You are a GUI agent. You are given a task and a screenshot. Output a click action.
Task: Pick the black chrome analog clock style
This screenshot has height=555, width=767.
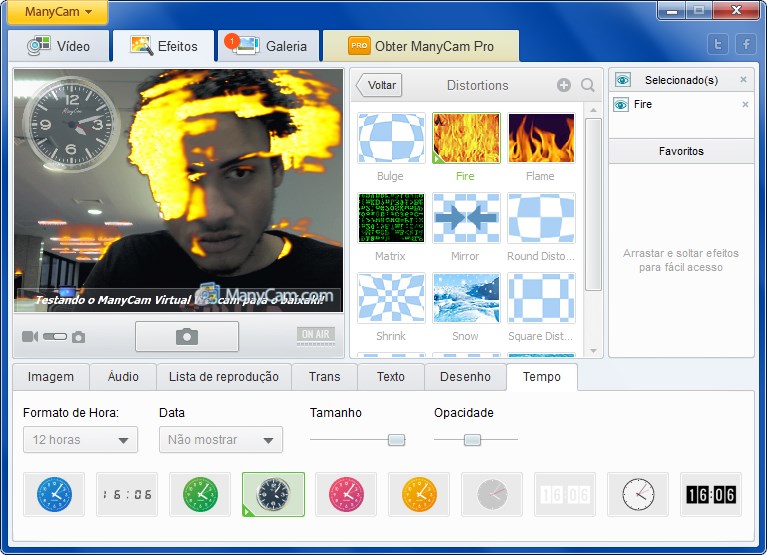coord(273,494)
